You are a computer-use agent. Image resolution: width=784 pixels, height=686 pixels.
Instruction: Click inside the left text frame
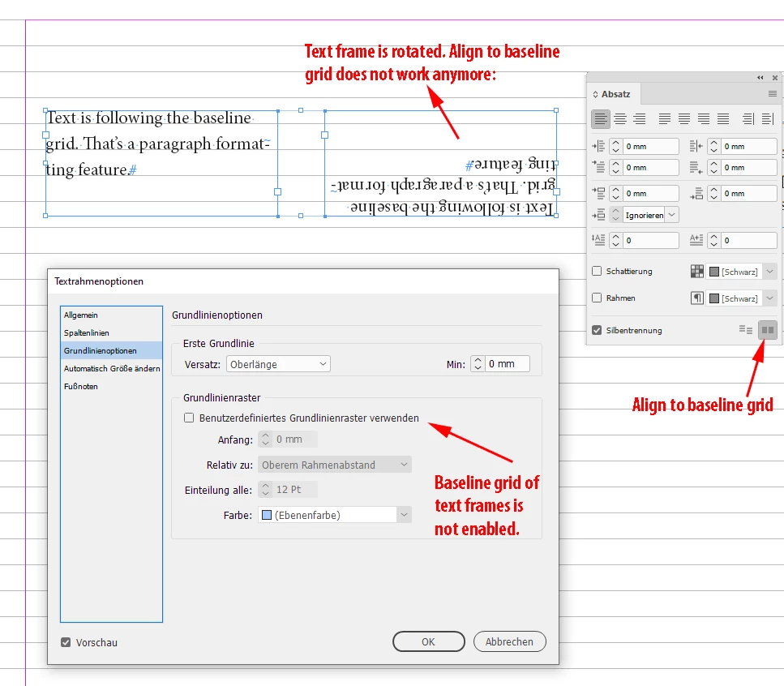pyautogui.click(x=161, y=164)
